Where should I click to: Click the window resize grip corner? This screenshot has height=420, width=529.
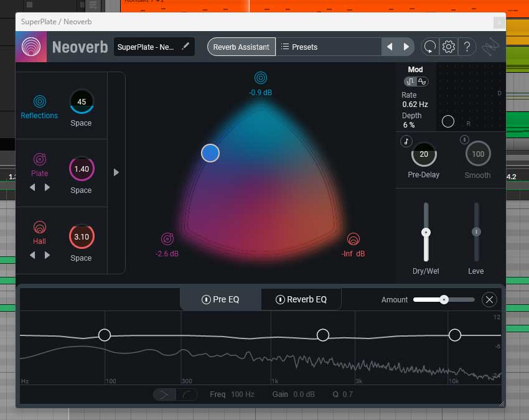coord(502,404)
